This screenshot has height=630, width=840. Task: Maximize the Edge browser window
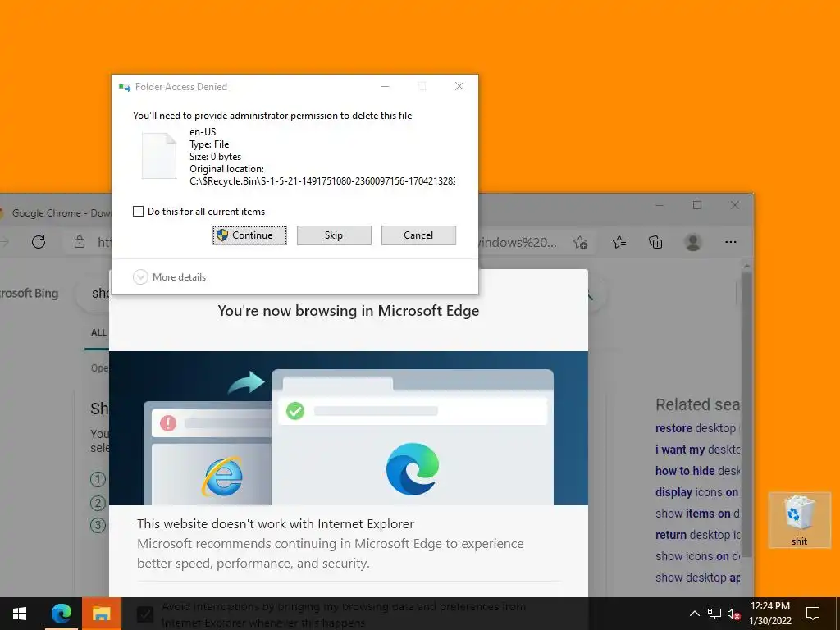pyautogui.click(x=697, y=205)
